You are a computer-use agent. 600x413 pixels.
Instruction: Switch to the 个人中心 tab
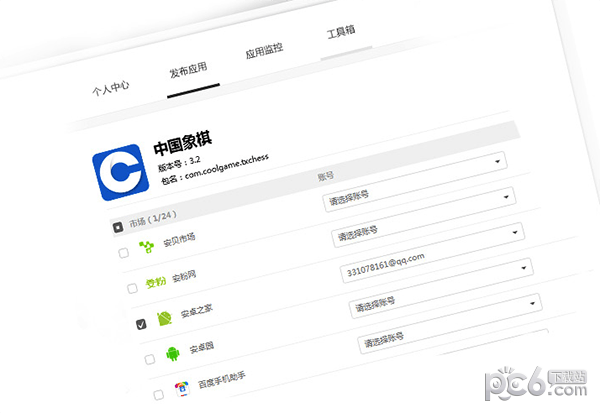coord(111,88)
